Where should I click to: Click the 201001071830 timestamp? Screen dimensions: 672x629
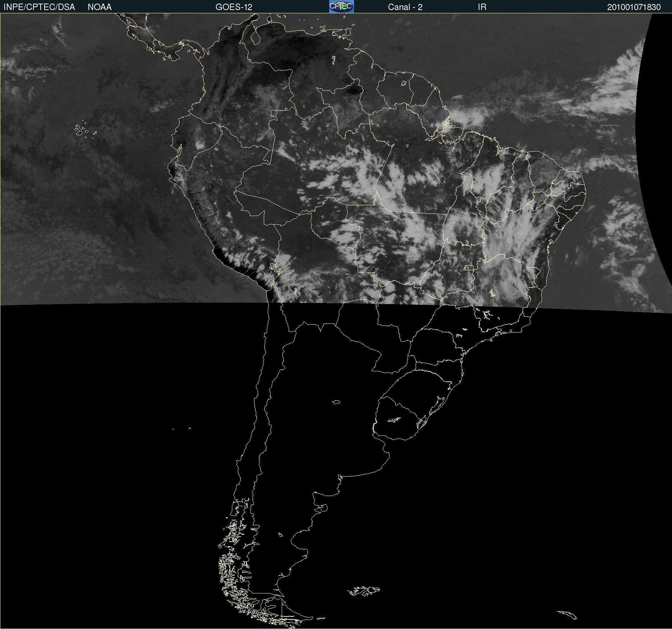click(634, 7)
